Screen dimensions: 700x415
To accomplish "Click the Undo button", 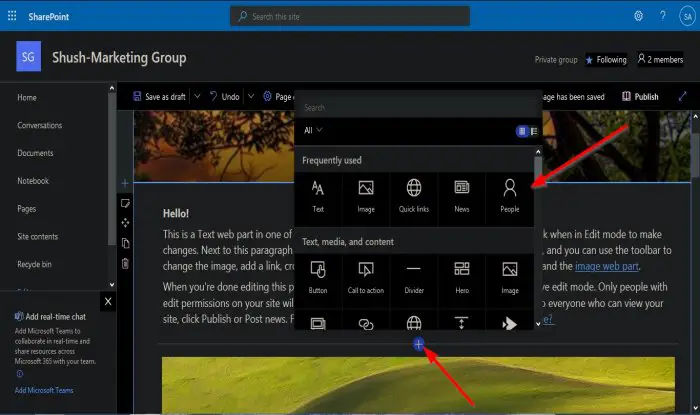I will click(225, 96).
